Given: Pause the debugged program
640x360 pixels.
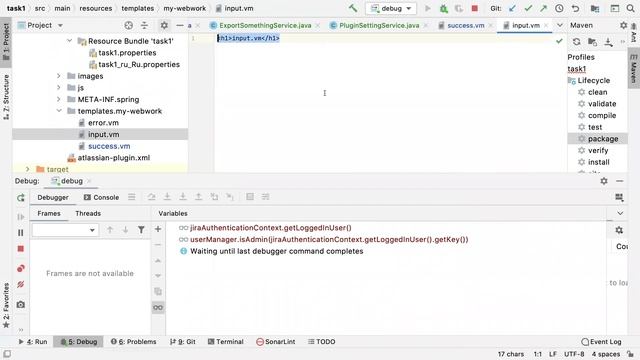Looking at the screenshot, I should coord(21,233).
